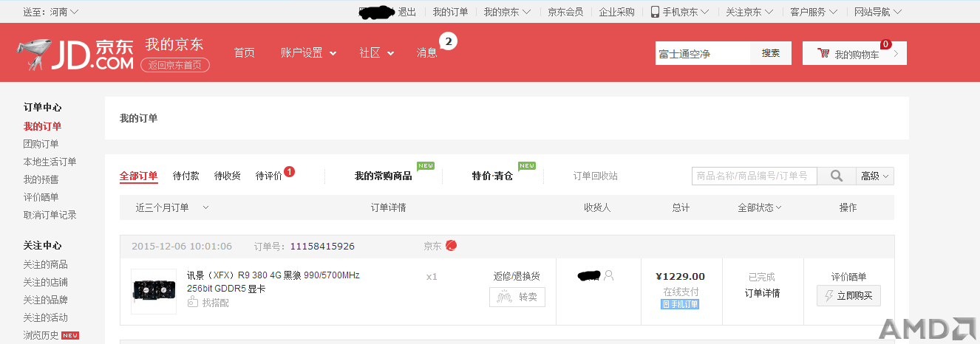Open 团购订单 in the sidebar
The width and height of the screenshot is (980, 344).
tap(41, 144)
